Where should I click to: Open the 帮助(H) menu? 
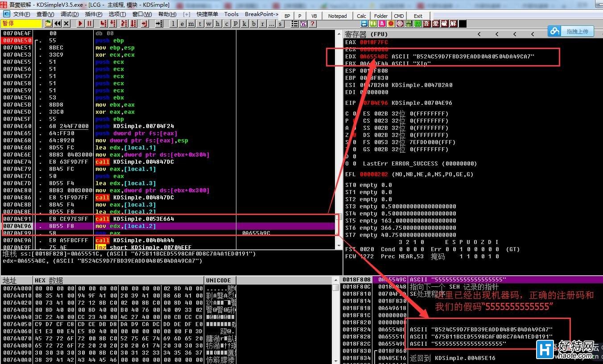(x=167, y=14)
